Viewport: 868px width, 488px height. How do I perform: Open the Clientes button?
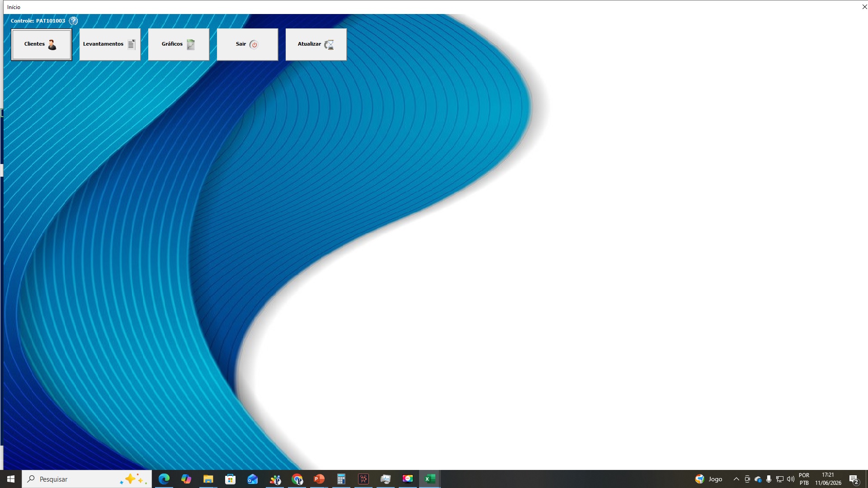click(41, 44)
